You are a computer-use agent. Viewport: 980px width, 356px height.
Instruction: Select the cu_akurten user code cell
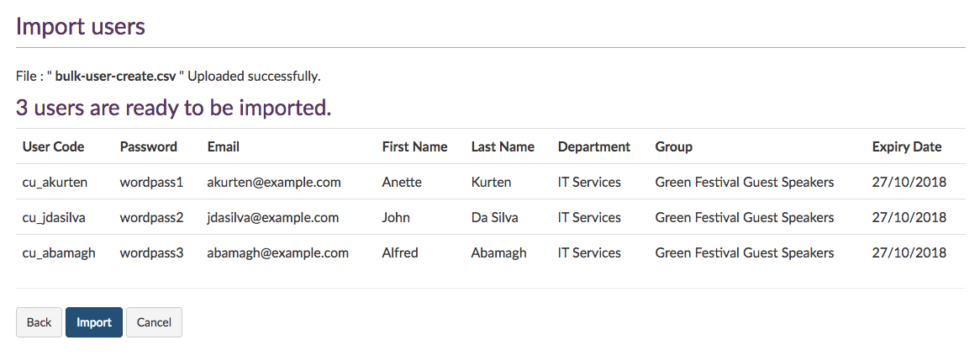pos(55,182)
